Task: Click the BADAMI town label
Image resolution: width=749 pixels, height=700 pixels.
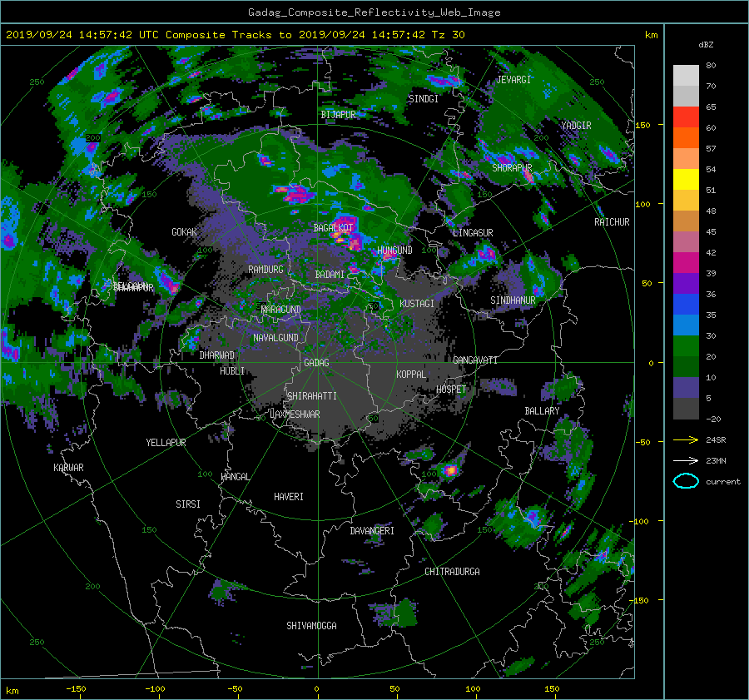Action: click(x=330, y=275)
